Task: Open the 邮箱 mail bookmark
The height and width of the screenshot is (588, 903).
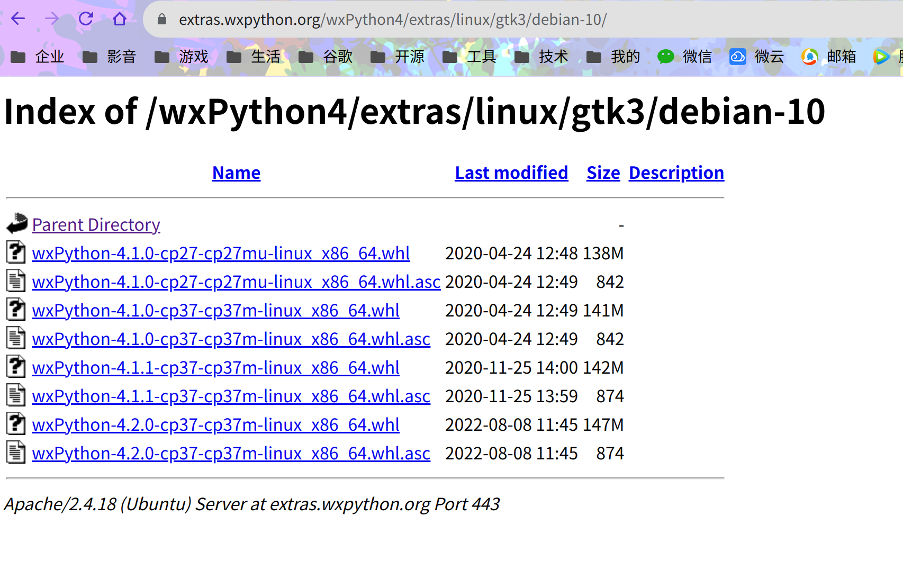Action: (829, 56)
